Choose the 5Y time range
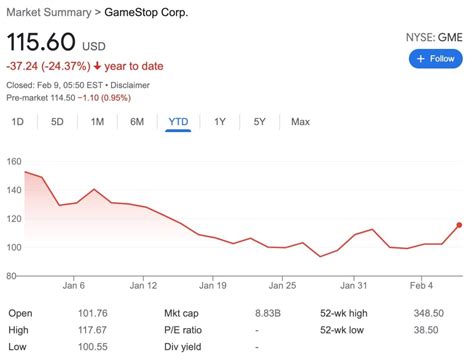The image size is (474, 362). pos(259,122)
